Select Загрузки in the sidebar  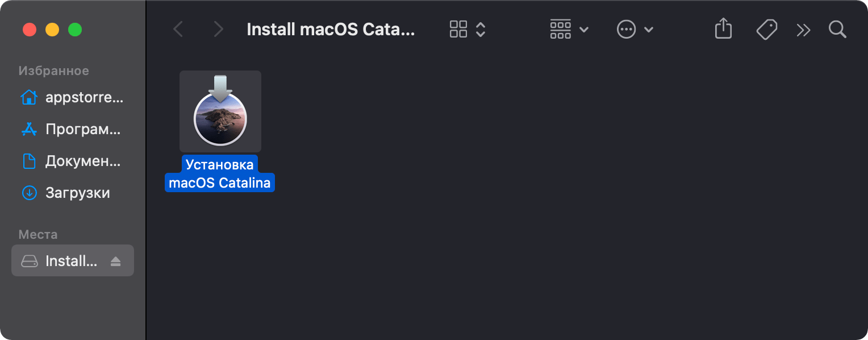coord(78,193)
